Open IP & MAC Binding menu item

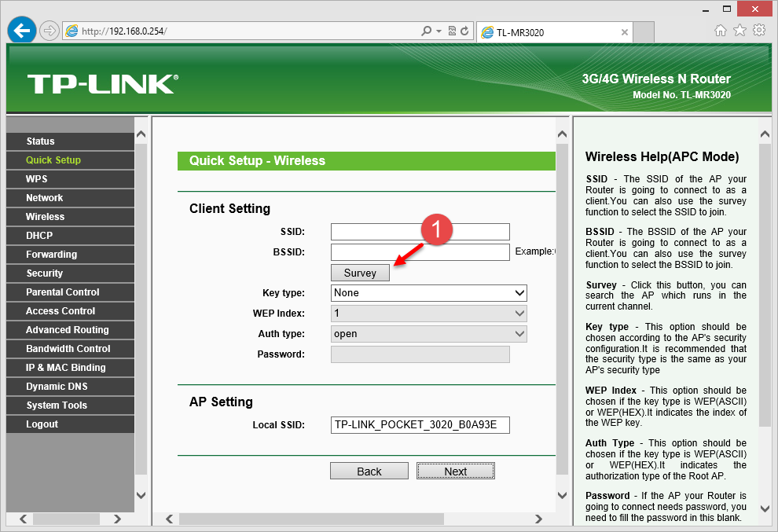tap(70, 367)
